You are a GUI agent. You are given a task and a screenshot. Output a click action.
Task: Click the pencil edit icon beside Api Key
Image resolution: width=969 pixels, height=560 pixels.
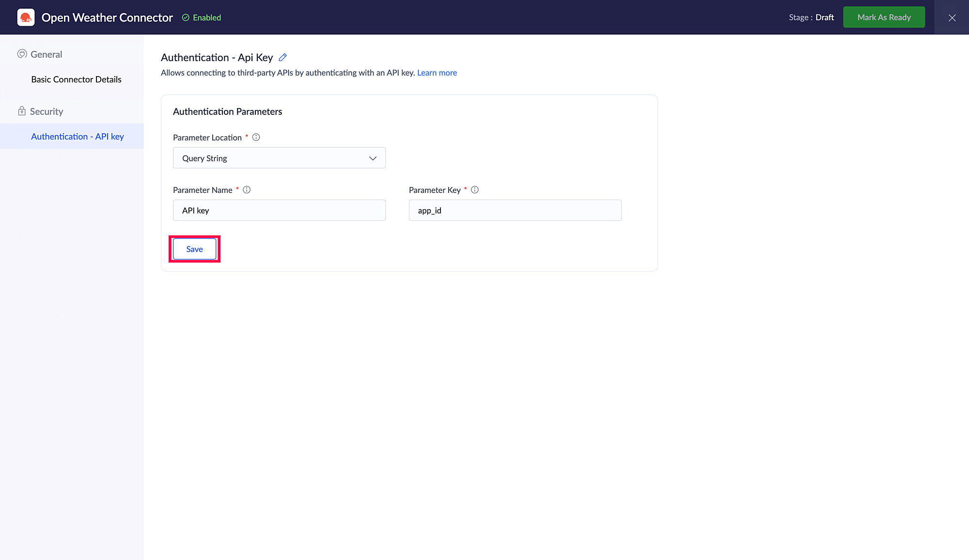coord(283,58)
